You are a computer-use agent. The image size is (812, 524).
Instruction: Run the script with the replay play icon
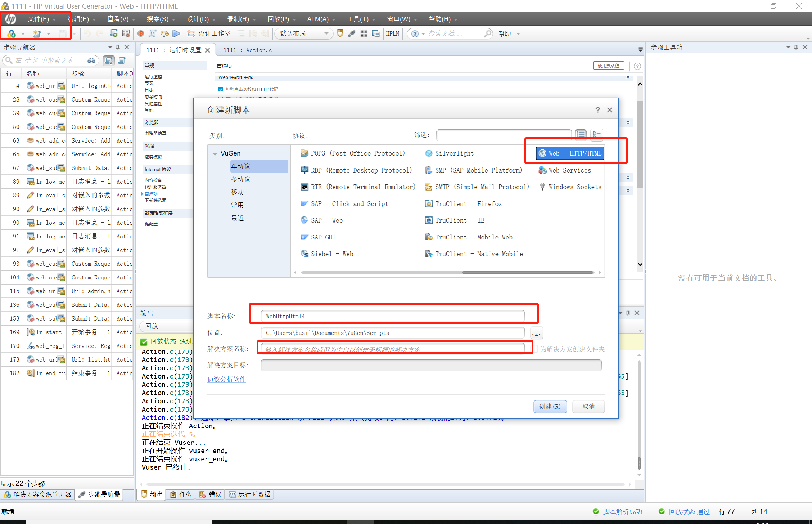(176, 33)
